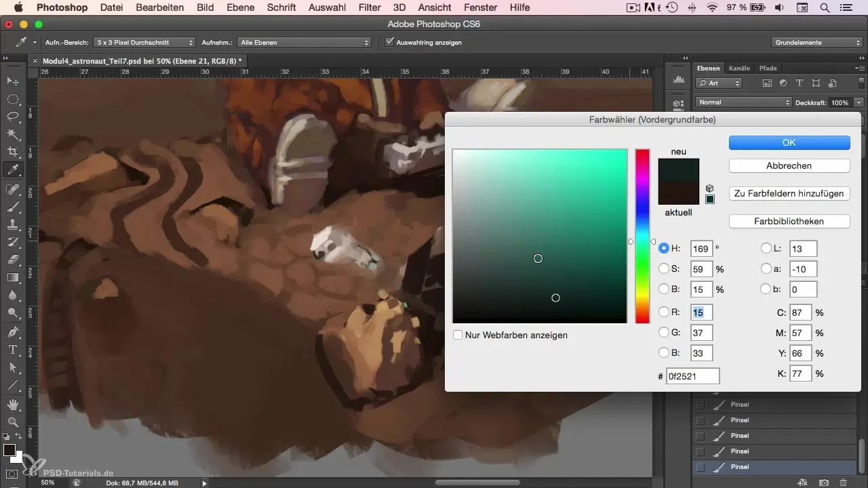The image size is (868, 488).
Task: Switch to the Kanäle tab
Action: (x=738, y=68)
